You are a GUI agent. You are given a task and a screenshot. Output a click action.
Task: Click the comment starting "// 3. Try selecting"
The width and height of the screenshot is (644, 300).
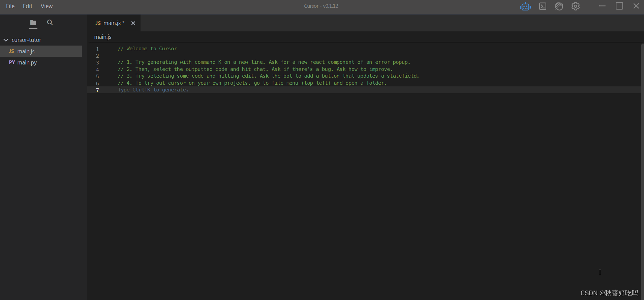[268, 76]
